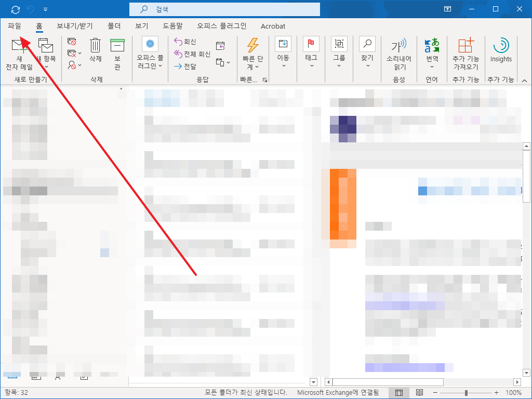
Task: Click the send/receive all folders icon
Action: [x=15, y=9]
